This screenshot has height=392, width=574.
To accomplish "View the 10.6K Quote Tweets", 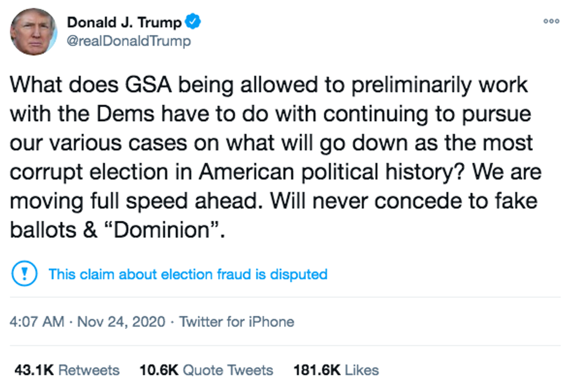I will (206, 370).
